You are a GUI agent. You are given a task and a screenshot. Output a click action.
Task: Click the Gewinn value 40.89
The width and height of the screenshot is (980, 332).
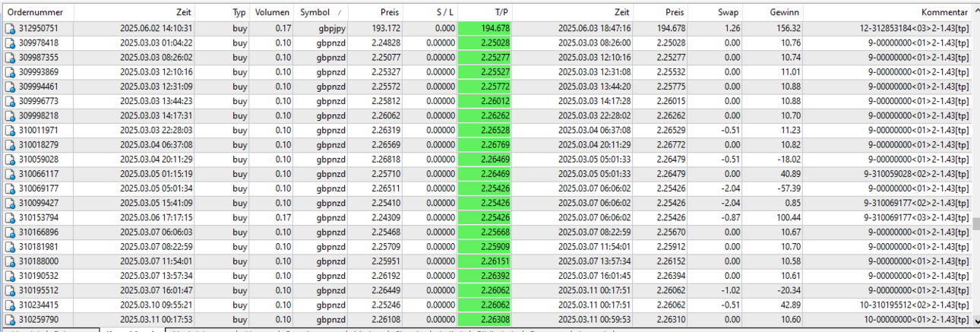tap(789, 174)
